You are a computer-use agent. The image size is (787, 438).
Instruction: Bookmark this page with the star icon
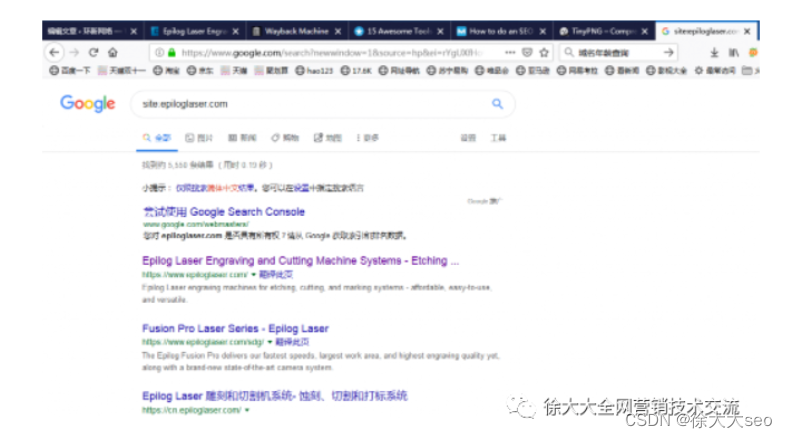(x=544, y=52)
